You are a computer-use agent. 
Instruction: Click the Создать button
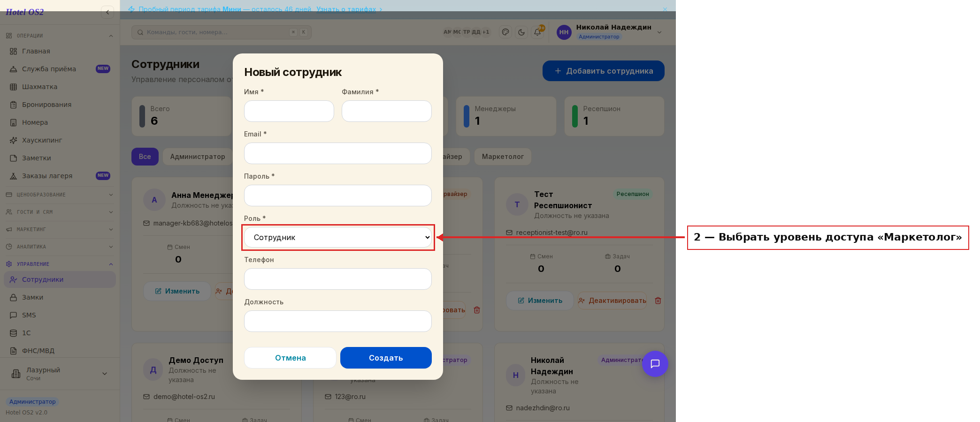coord(386,358)
